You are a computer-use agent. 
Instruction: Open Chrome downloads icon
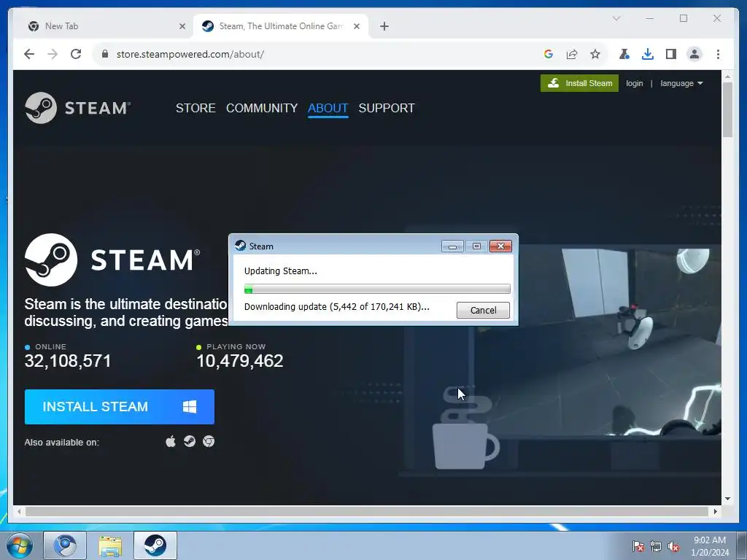(648, 54)
